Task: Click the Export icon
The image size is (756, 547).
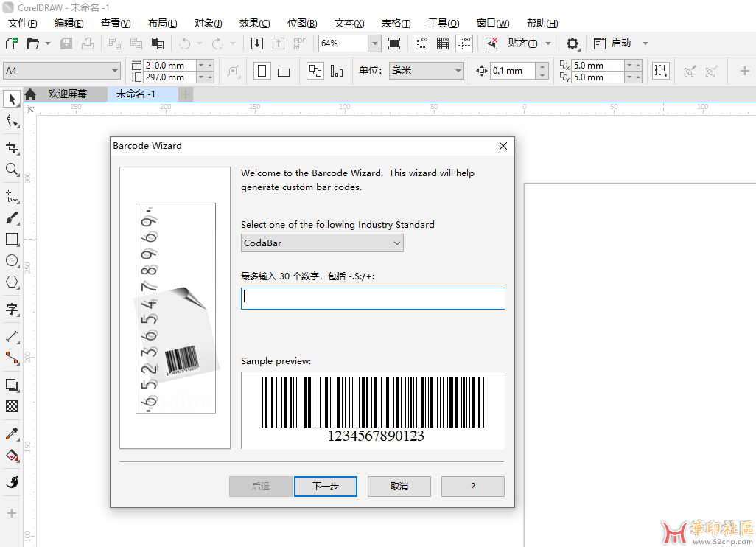Action: coord(279,43)
